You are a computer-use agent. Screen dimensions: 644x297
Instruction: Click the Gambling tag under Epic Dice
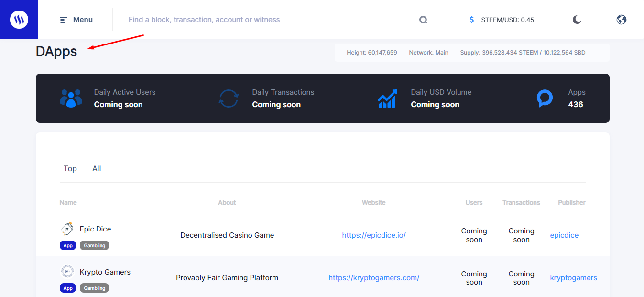[94, 245]
